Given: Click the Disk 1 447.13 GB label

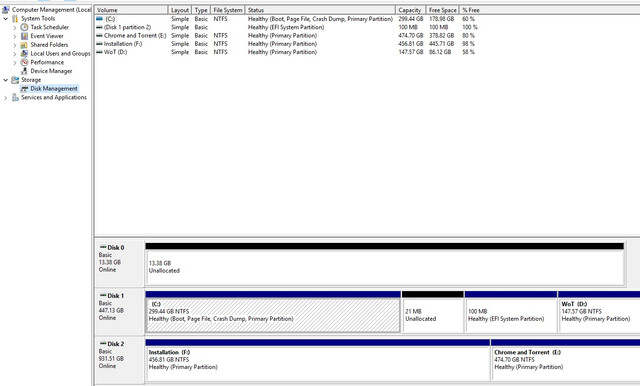Looking at the screenshot, I should point(111,310).
